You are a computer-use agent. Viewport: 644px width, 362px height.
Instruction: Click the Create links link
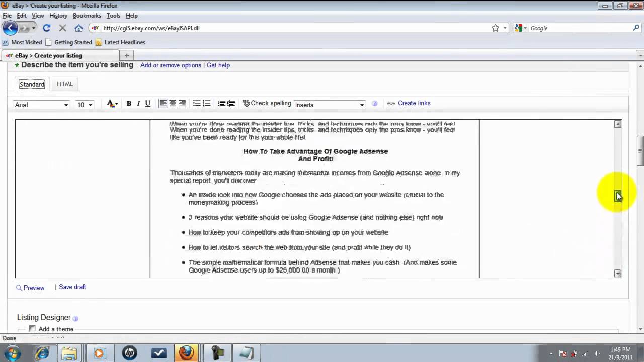[414, 103]
